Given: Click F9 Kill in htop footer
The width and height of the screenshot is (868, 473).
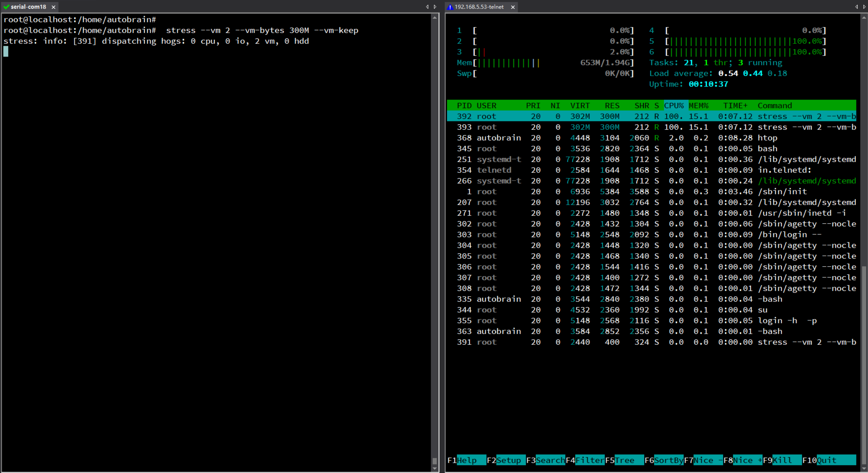Looking at the screenshot, I should [x=782, y=460].
